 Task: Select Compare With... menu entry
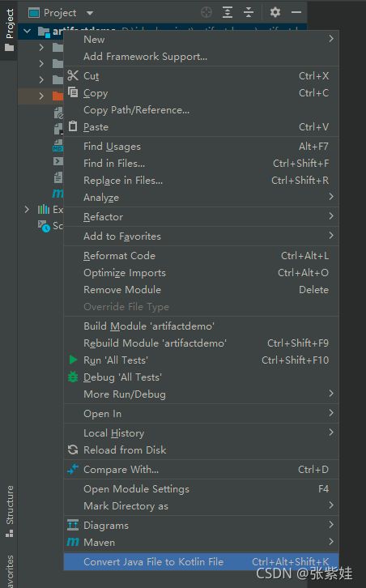(201, 470)
